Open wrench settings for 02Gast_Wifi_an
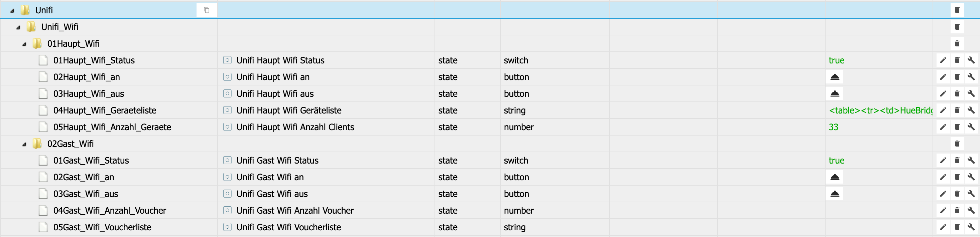The height and width of the screenshot is (237, 980). [971, 177]
